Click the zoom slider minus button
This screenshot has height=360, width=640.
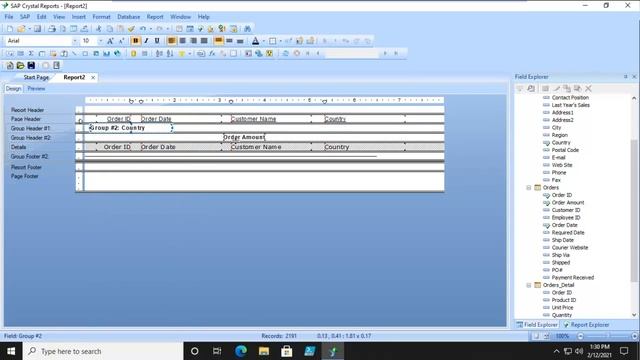580,336
